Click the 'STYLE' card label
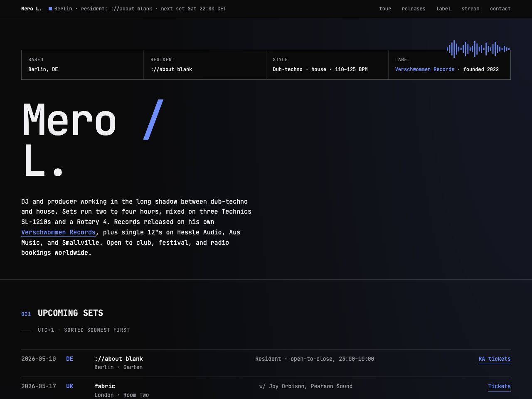Screen dimensions: 532x399 pos(280,60)
